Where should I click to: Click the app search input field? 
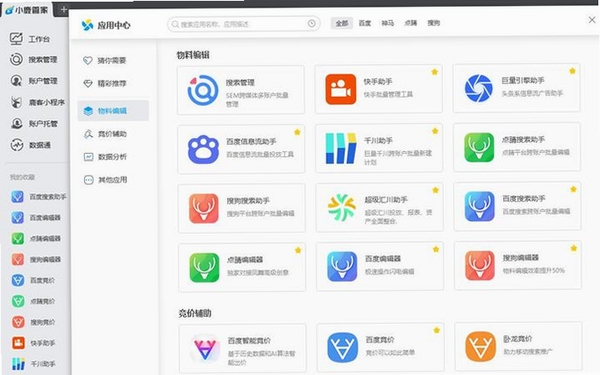tap(243, 24)
